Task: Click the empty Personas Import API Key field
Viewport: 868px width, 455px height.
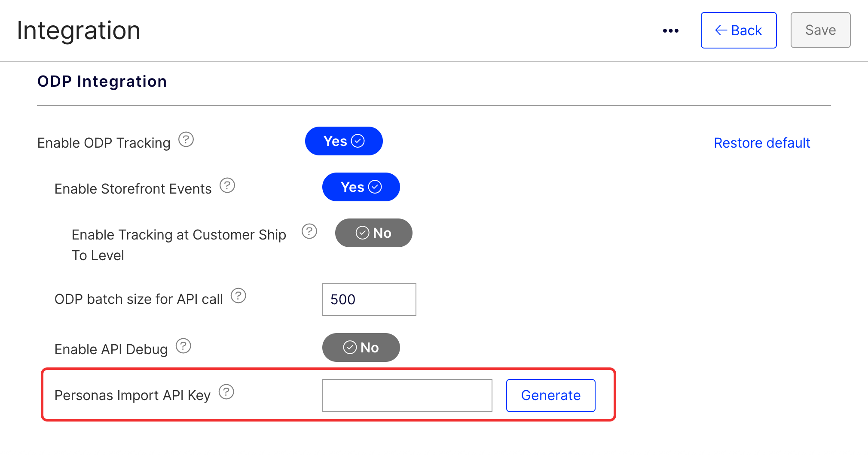Action: (x=407, y=395)
